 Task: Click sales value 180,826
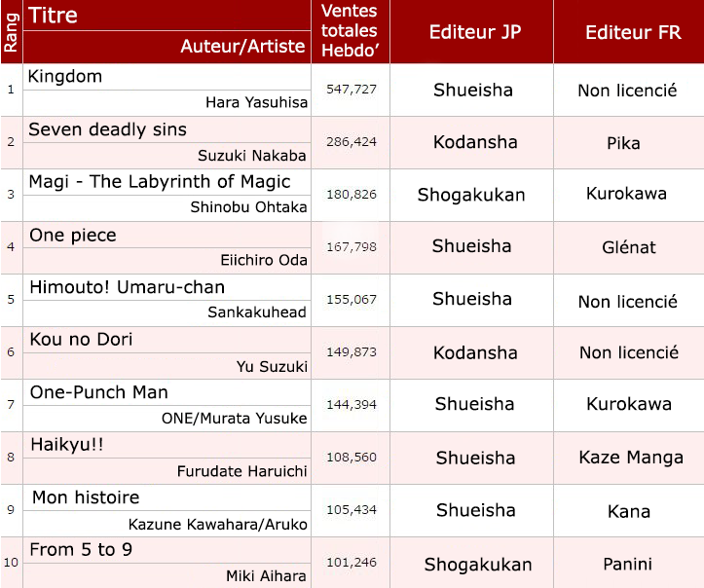pyautogui.click(x=352, y=195)
